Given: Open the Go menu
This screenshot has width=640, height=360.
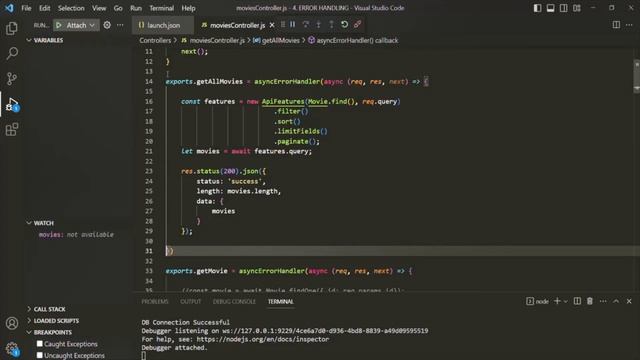Looking at the screenshot, I should (x=118, y=8).
